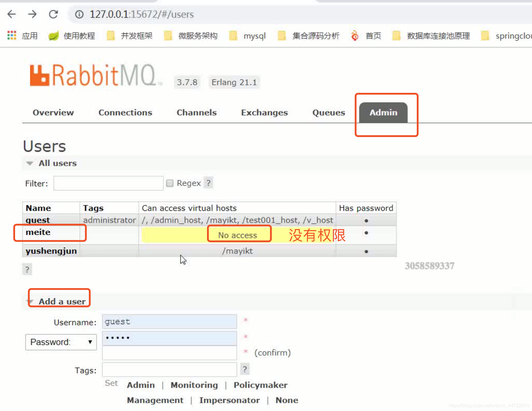
Task: Click the help icon below users table
Action: (x=27, y=269)
